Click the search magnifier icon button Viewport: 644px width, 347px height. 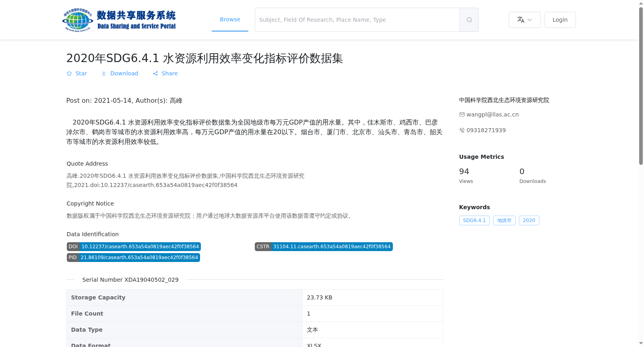click(x=469, y=20)
